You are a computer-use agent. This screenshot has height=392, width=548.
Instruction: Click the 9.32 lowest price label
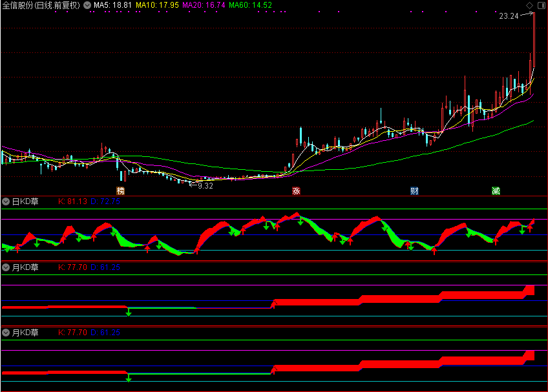click(x=205, y=186)
